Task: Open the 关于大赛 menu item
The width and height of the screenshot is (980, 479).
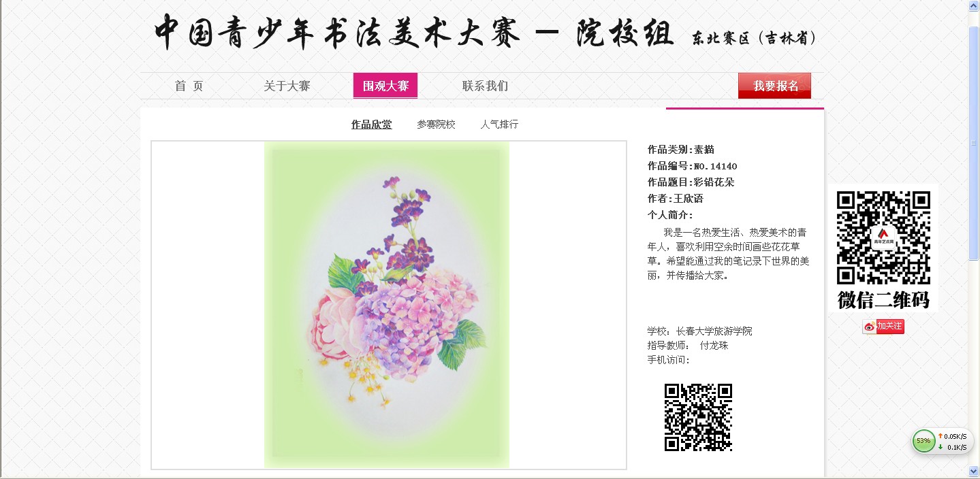Action: click(x=287, y=86)
